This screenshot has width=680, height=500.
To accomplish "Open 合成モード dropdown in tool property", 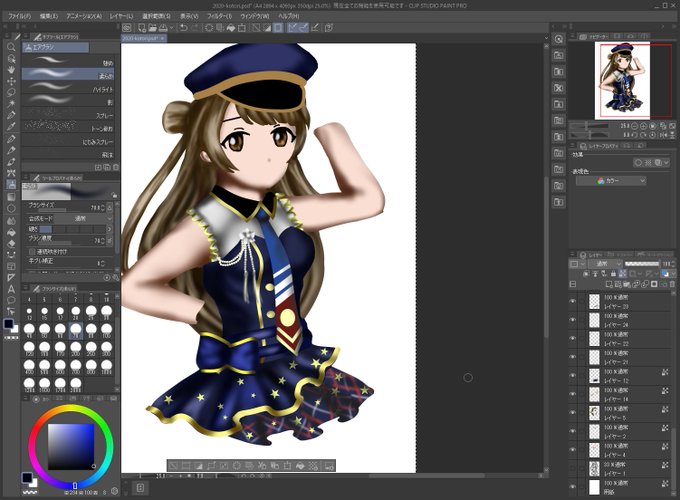I will click(x=84, y=219).
